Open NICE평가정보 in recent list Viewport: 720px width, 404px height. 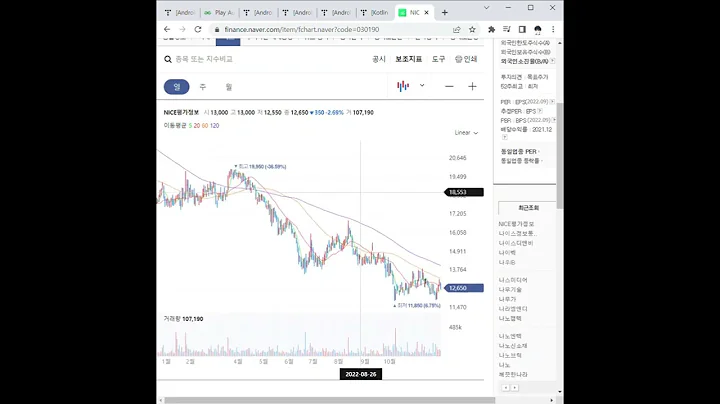[x=517, y=224]
